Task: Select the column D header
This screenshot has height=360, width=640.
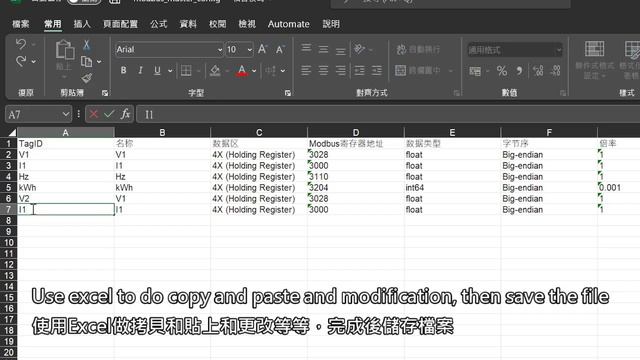Action: point(356,132)
